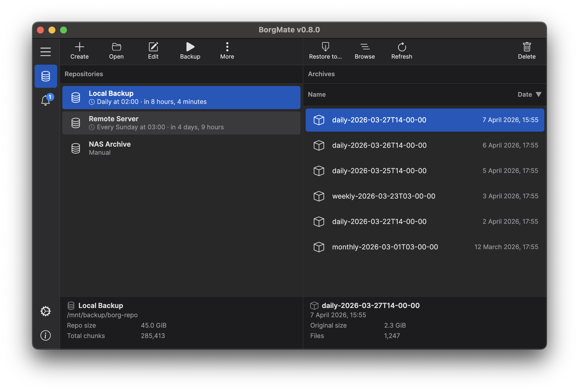Open settings with the gear icon

(46, 311)
